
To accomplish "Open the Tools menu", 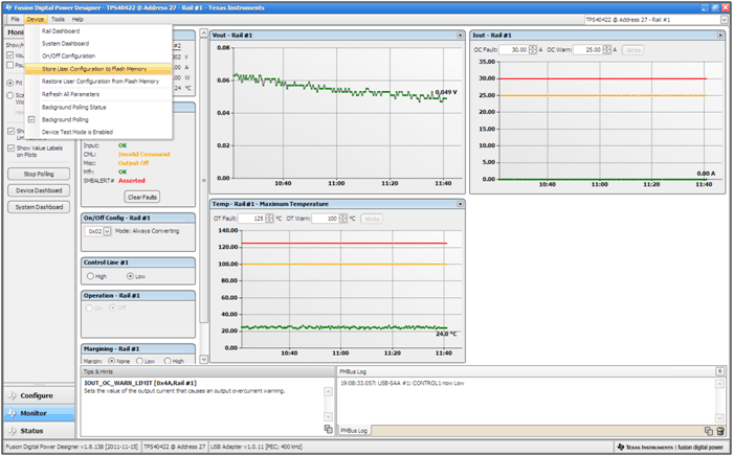I will click(x=59, y=19).
